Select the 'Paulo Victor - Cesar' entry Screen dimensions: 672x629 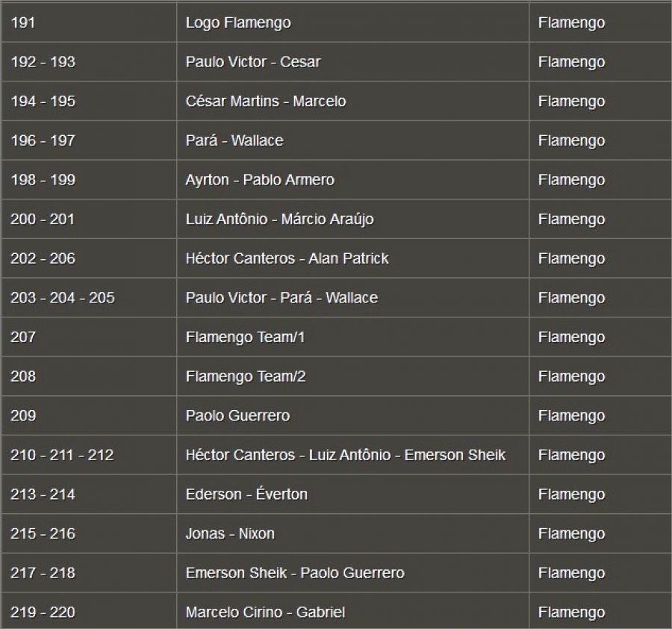(252, 62)
